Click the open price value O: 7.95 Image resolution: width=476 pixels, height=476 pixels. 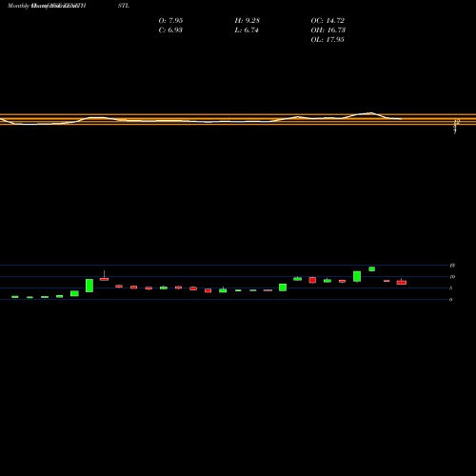(170, 21)
